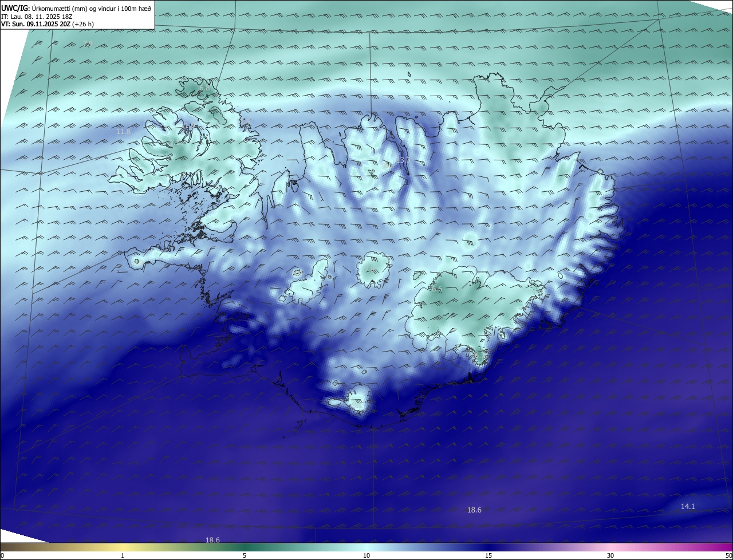Click the 15 tick on the color scale
This screenshot has height=560, width=733.
[x=488, y=555]
